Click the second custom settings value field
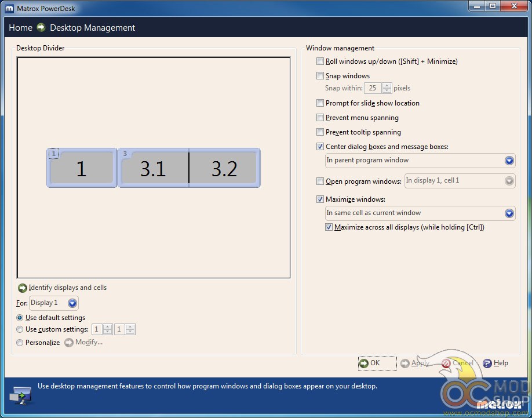The width and height of the screenshot is (532, 418). 119,329
